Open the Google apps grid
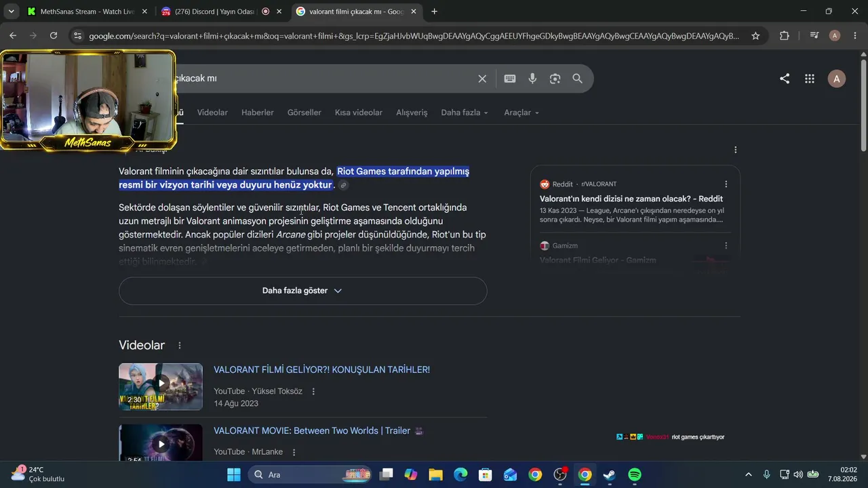 pos(810,79)
